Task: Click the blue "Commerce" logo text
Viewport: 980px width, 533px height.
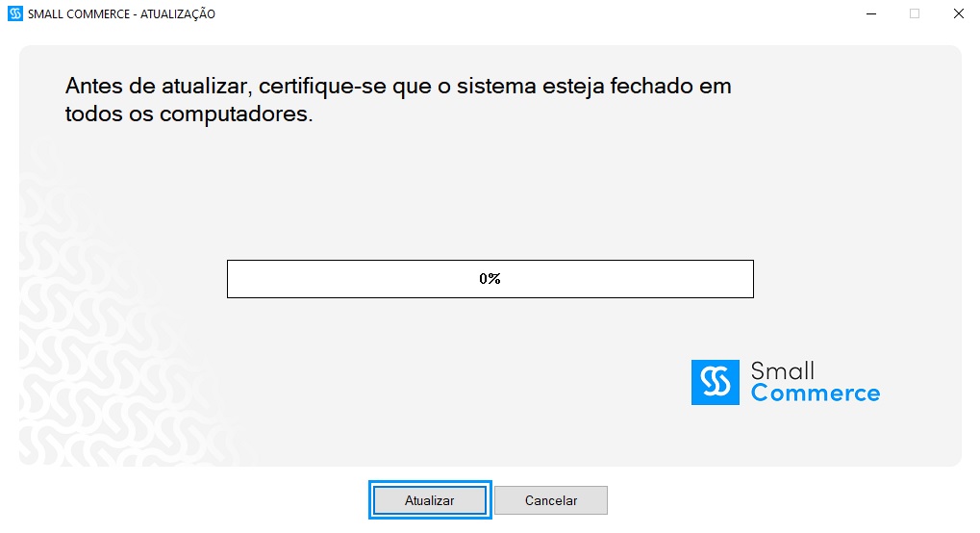Action: [x=815, y=393]
